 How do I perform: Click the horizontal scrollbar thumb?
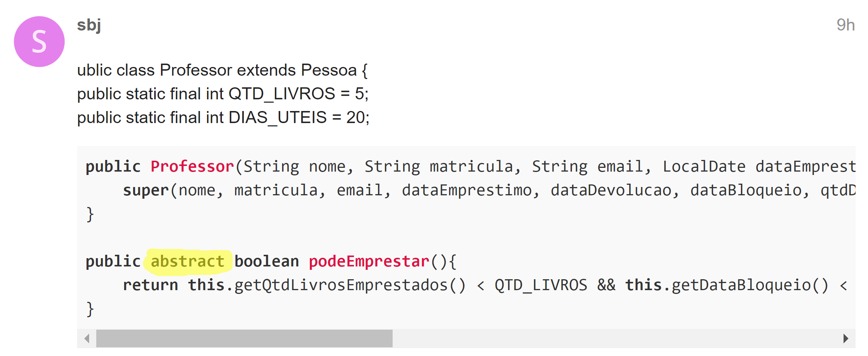[x=244, y=338]
